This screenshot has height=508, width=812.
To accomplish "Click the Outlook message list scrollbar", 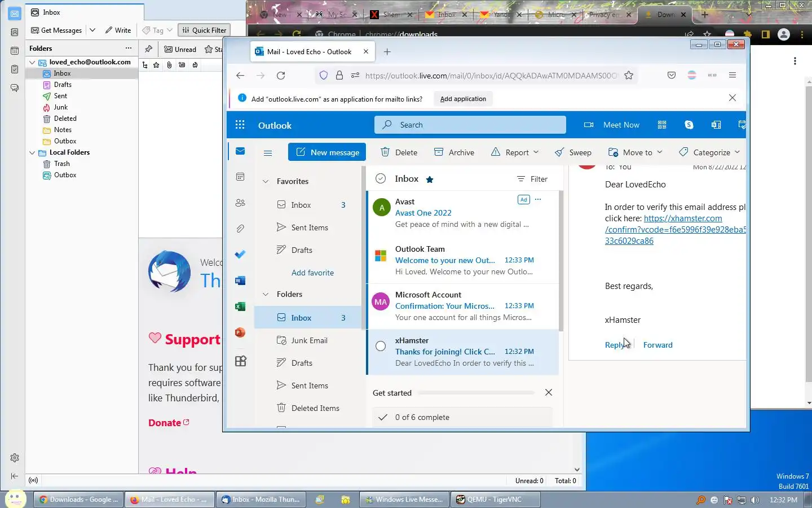I will [x=561, y=261].
